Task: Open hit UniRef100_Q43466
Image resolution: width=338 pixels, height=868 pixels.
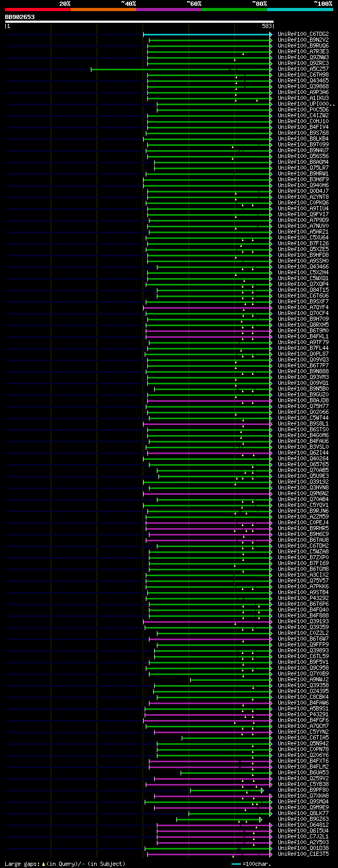Action: pyautogui.click(x=303, y=266)
